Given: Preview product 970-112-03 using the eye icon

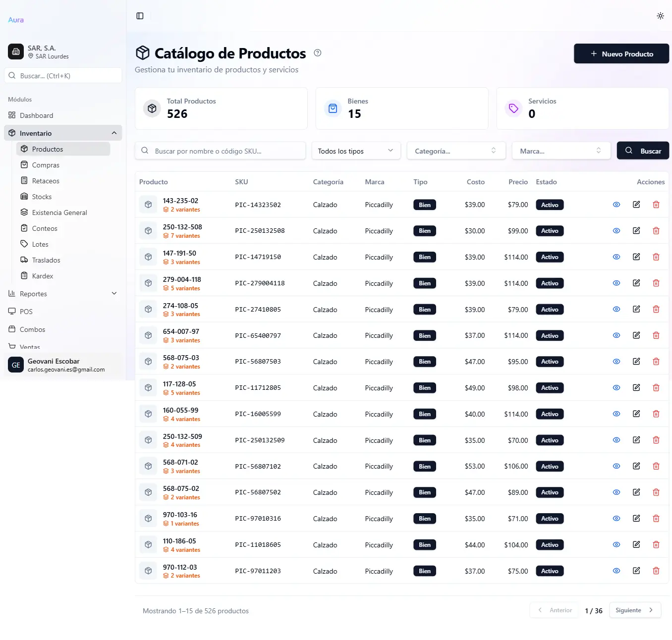Looking at the screenshot, I should 616,571.
